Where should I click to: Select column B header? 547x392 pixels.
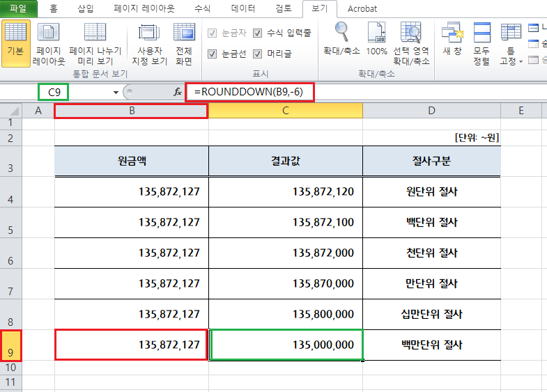click(132, 111)
